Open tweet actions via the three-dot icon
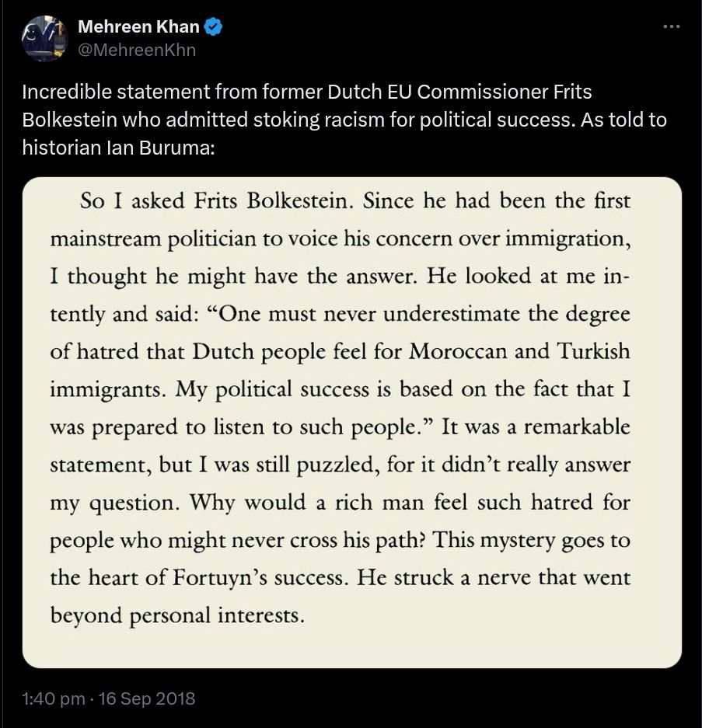Image resolution: width=702 pixels, height=728 pixels. click(x=670, y=25)
